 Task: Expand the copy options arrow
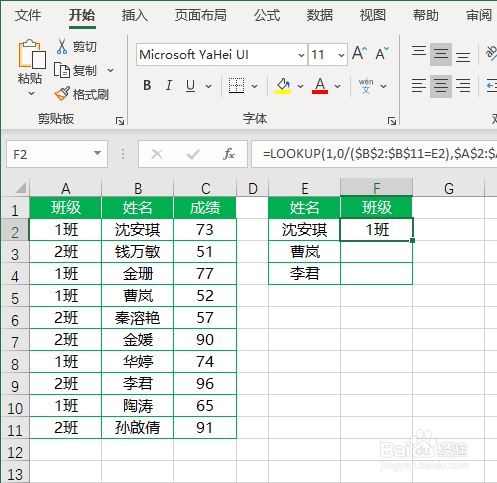point(110,70)
